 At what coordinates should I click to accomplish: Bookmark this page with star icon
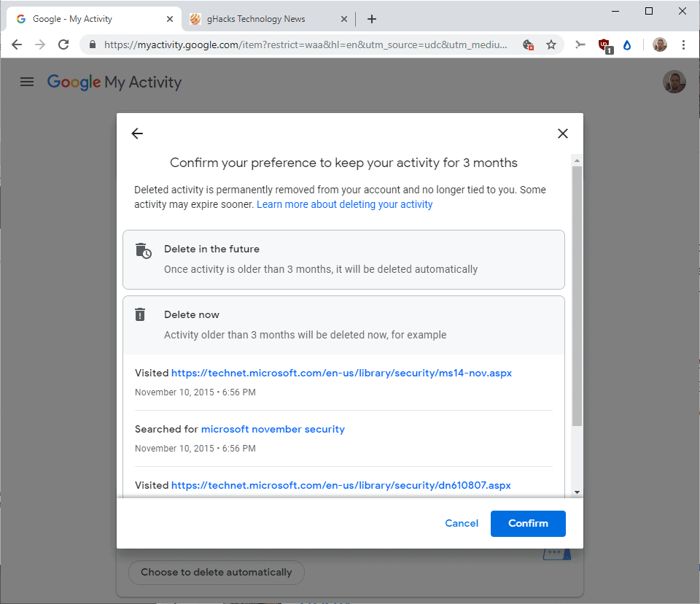click(x=551, y=44)
